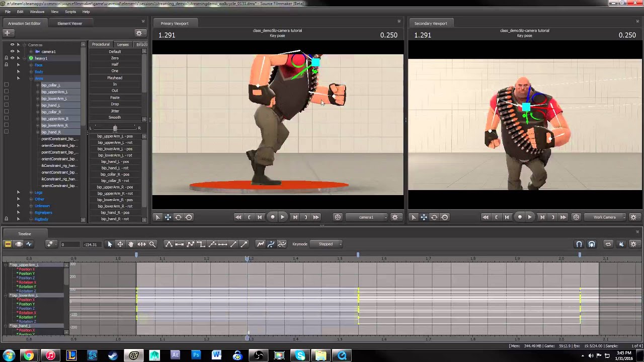644x362 pixels.
Task: Switch to the motion editor icon
Action: tap(19, 244)
